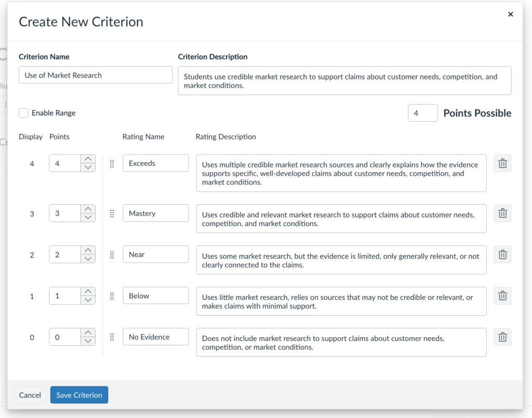Edit the Exceeds rating name field
532x418 pixels.
156,163
